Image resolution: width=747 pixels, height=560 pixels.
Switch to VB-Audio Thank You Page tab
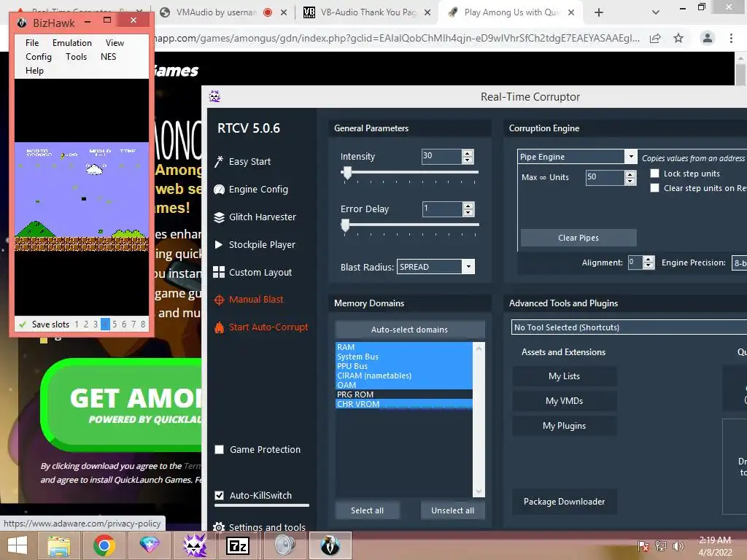tap(362, 12)
